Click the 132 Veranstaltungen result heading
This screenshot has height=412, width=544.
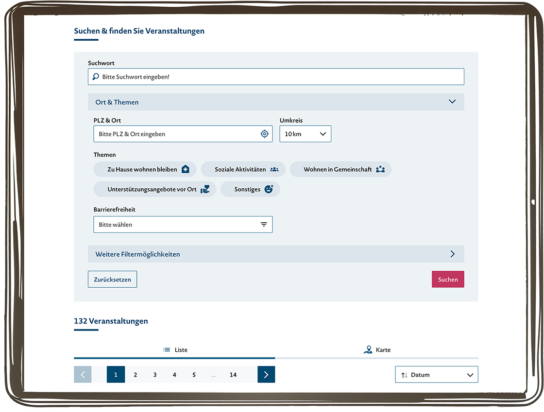[111, 321]
